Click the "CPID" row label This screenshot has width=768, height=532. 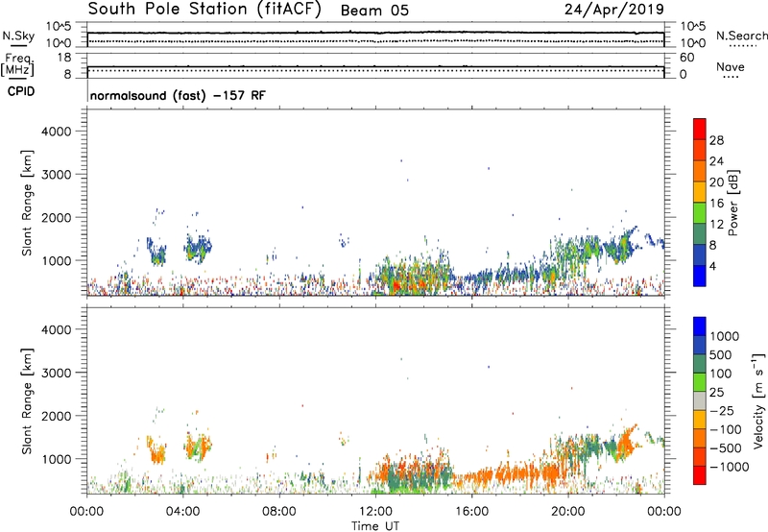coord(21,91)
